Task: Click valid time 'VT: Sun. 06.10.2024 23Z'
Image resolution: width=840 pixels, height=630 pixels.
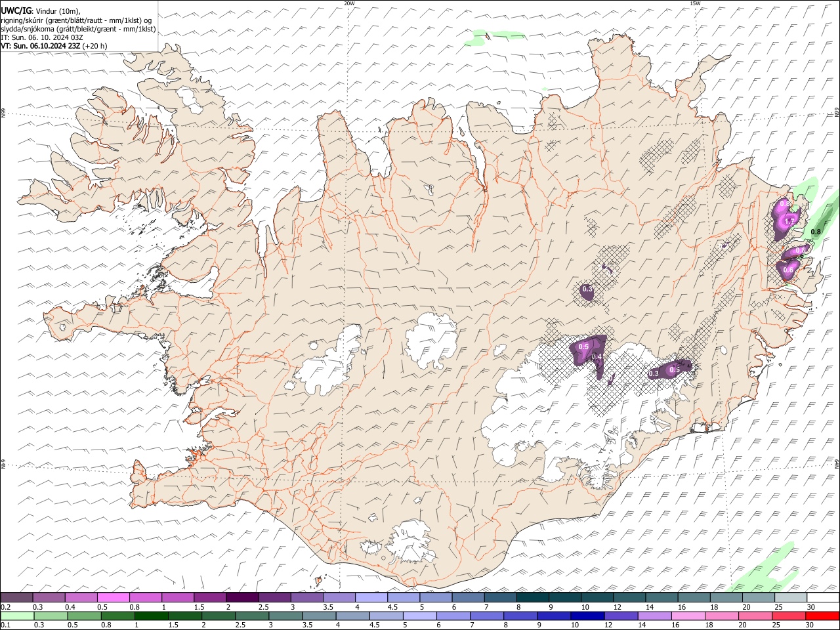Action: 41,46
